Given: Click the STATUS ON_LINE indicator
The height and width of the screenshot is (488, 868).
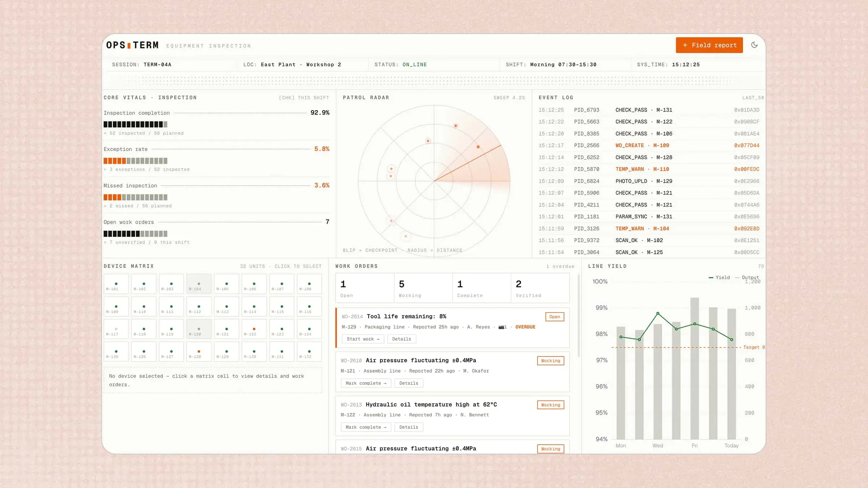Looking at the screenshot, I should pyautogui.click(x=400, y=65).
